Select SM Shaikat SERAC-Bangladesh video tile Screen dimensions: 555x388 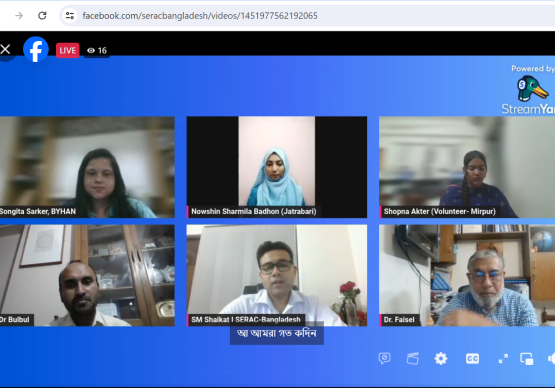277,275
